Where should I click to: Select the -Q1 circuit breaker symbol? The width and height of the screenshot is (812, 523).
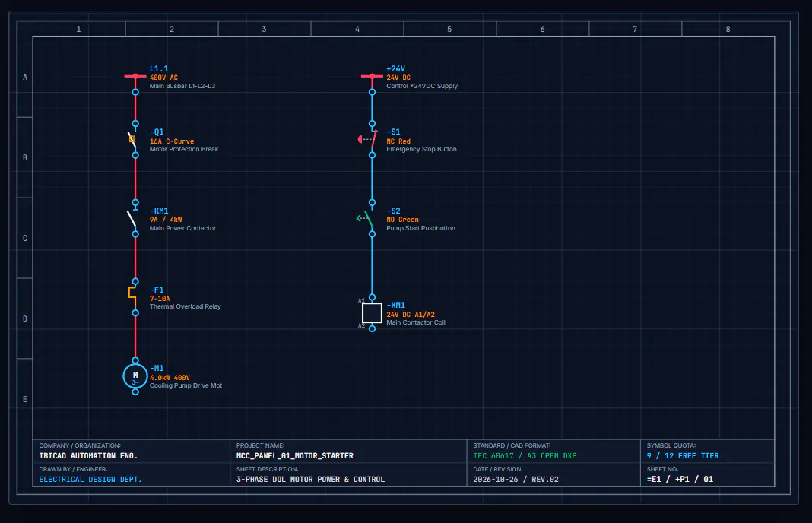133,139
